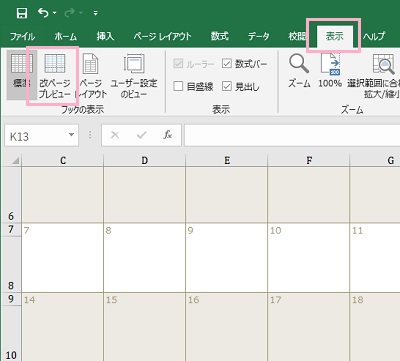Select row 9 header

click(x=11, y=299)
